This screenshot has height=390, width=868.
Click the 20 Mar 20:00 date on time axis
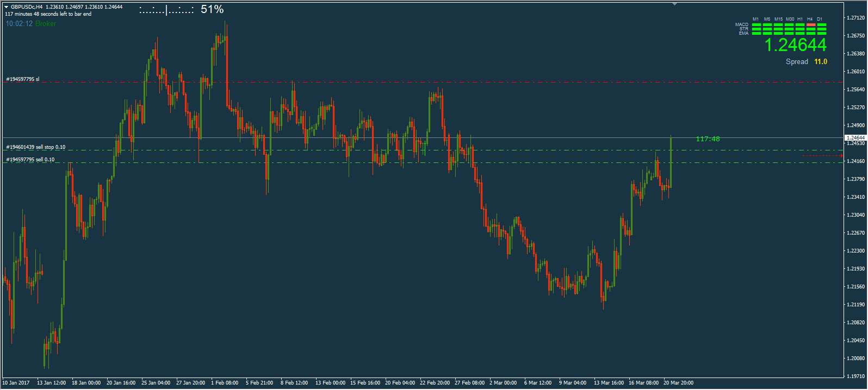click(x=678, y=383)
